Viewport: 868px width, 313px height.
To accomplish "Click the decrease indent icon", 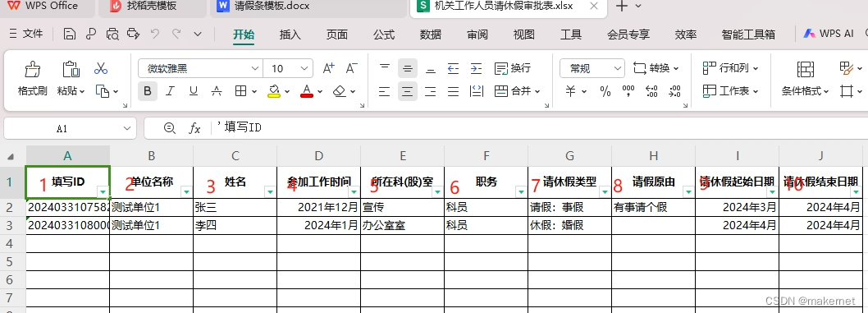I will (454, 68).
